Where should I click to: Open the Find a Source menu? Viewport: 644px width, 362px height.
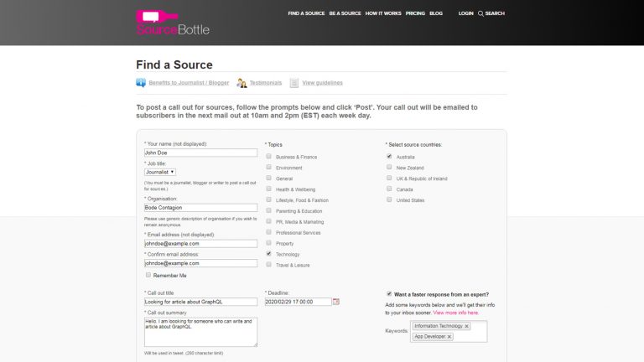306,13
